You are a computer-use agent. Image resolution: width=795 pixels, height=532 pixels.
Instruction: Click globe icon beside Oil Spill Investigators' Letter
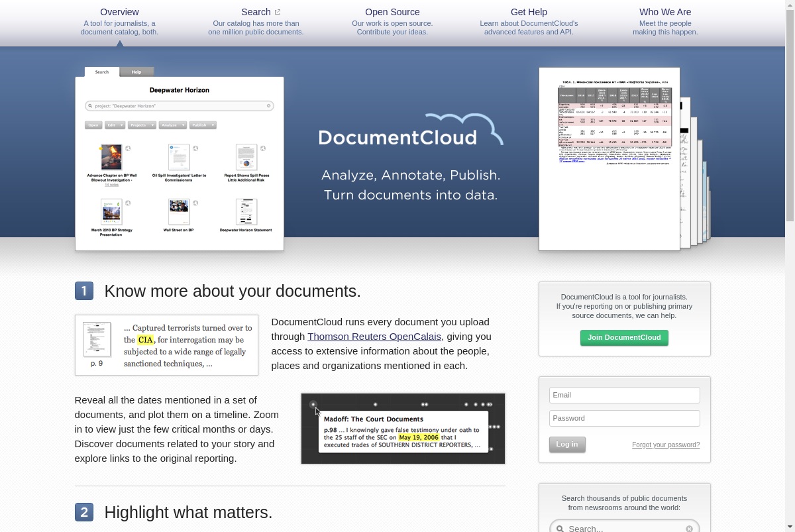(x=196, y=148)
